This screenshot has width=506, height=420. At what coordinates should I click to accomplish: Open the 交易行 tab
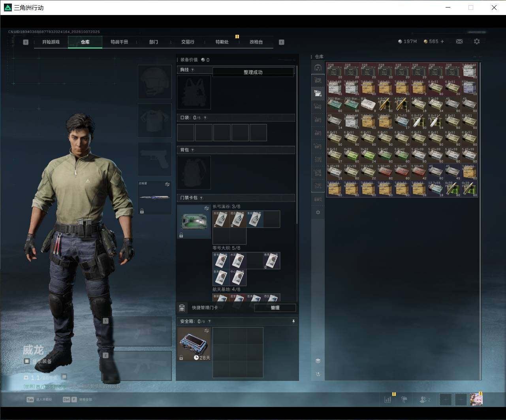pyautogui.click(x=188, y=42)
